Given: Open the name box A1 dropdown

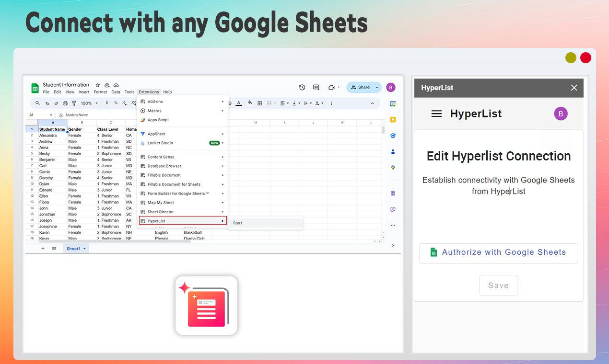Looking at the screenshot, I should [x=51, y=115].
